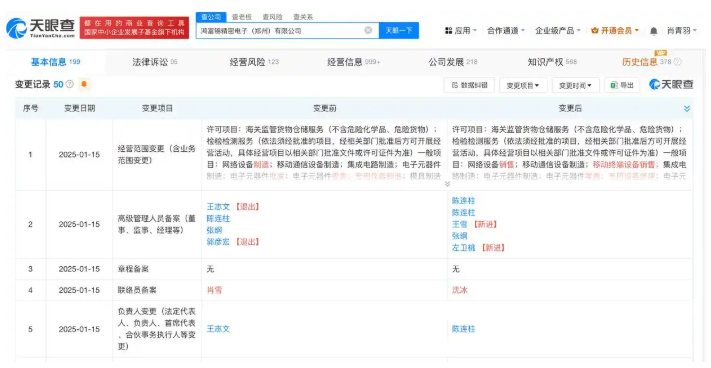The image size is (711, 368).
Task: Open the 变更项目 filter dropdown
Action: click(x=523, y=85)
